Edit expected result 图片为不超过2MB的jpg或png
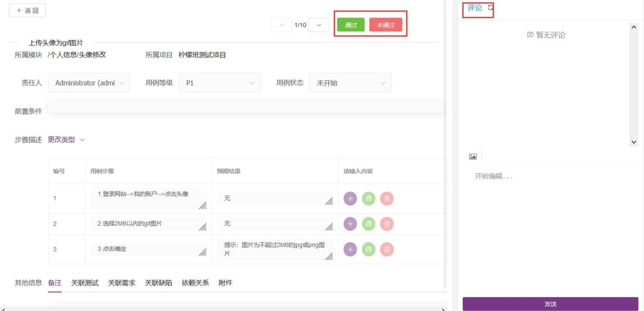 pyautogui.click(x=275, y=249)
